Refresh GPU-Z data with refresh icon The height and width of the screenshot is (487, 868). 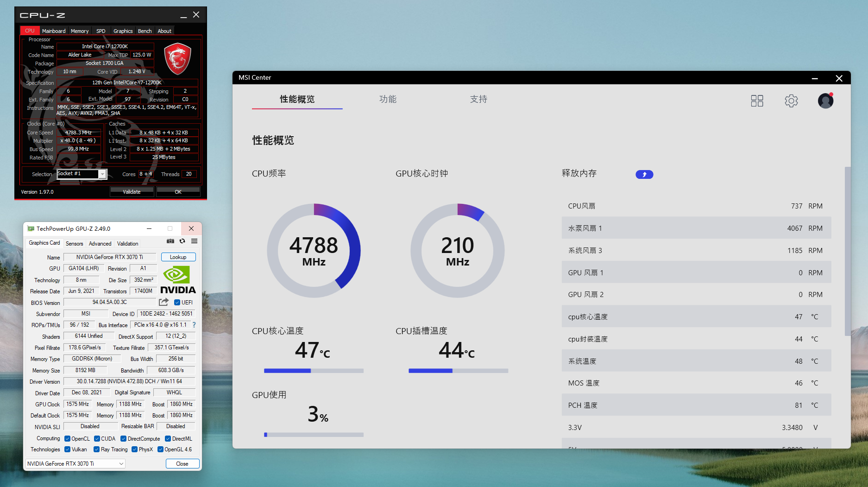[x=182, y=241]
